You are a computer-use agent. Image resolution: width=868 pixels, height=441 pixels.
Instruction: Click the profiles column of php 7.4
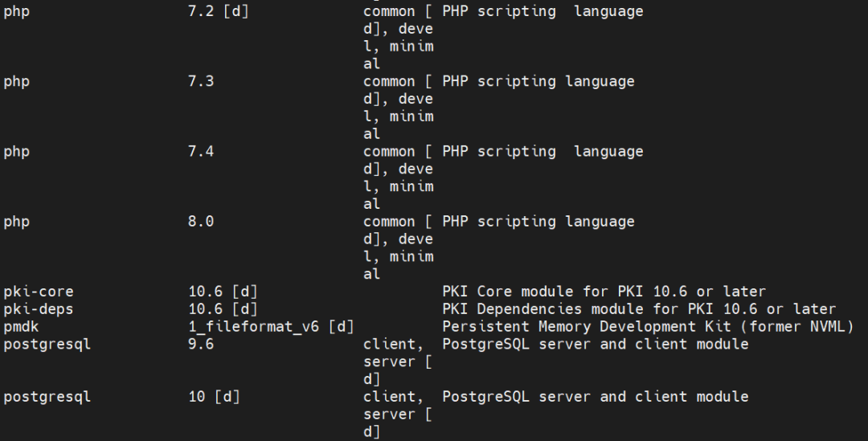pyautogui.click(x=398, y=169)
